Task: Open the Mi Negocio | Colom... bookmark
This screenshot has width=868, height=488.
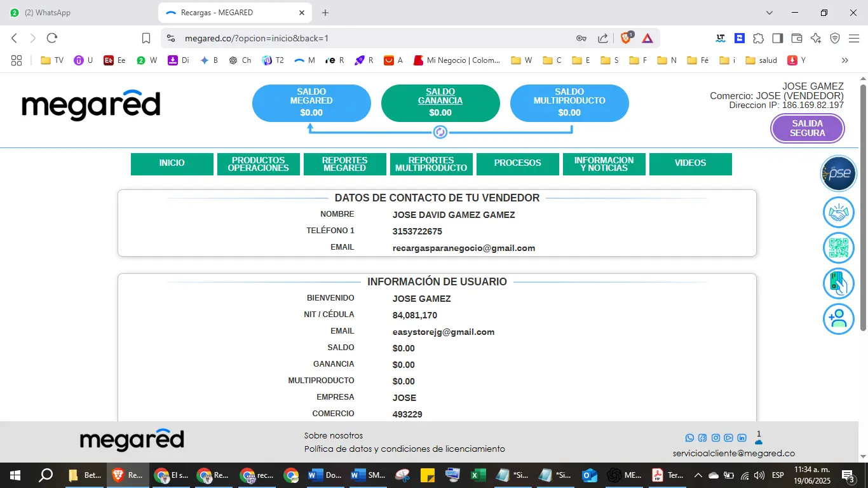Action: [x=457, y=60]
